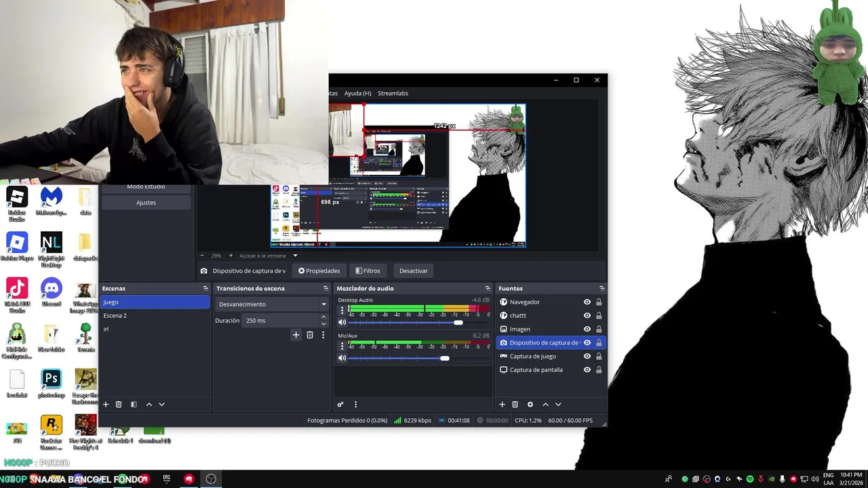Open Rockstar Games desktop shortcut
The image size is (868, 488).
coord(51,432)
